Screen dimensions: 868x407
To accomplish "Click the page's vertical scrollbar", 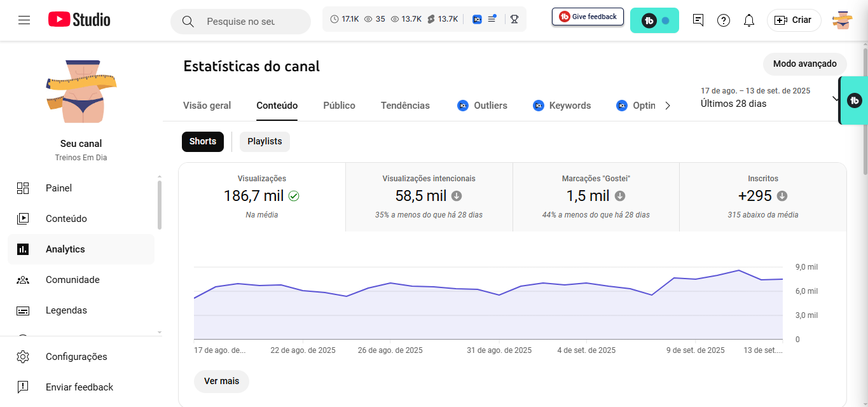I will [865, 108].
